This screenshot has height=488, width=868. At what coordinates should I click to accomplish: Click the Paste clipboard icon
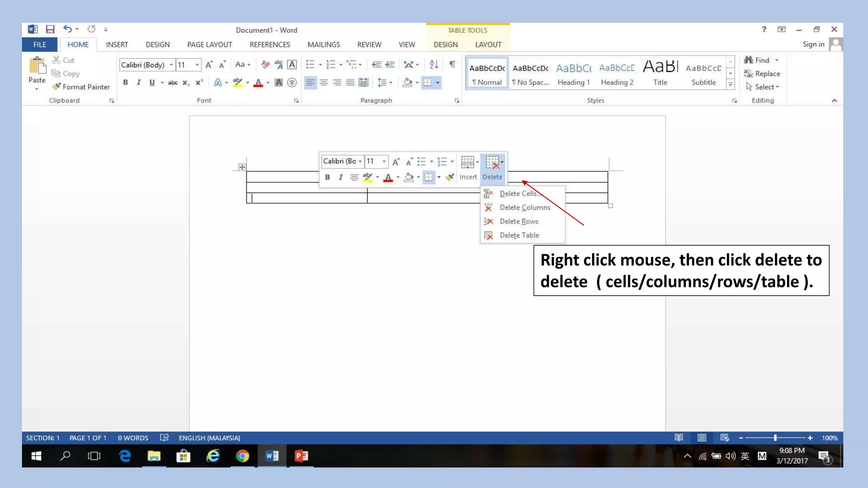click(37, 66)
